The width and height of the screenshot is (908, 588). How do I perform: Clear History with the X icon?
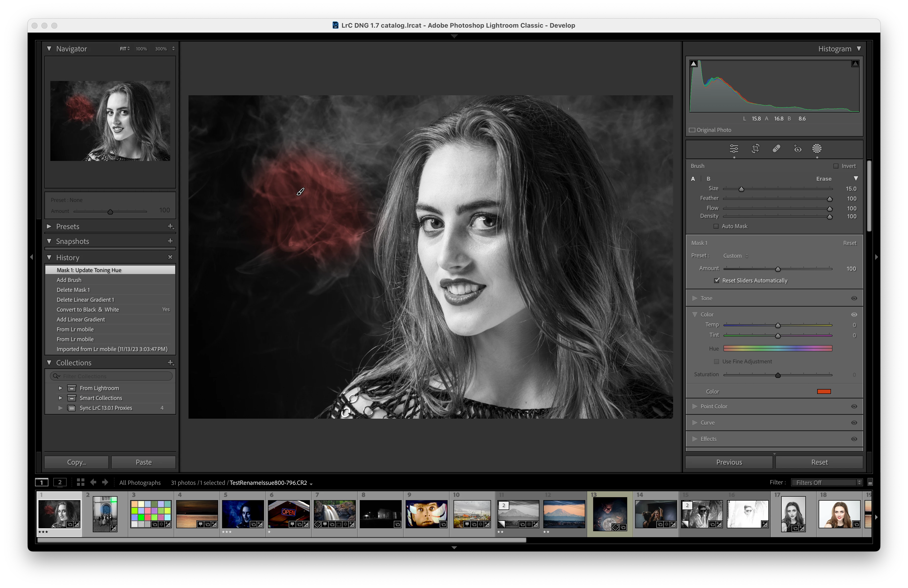pyautogui.click(x=170, y=257)
